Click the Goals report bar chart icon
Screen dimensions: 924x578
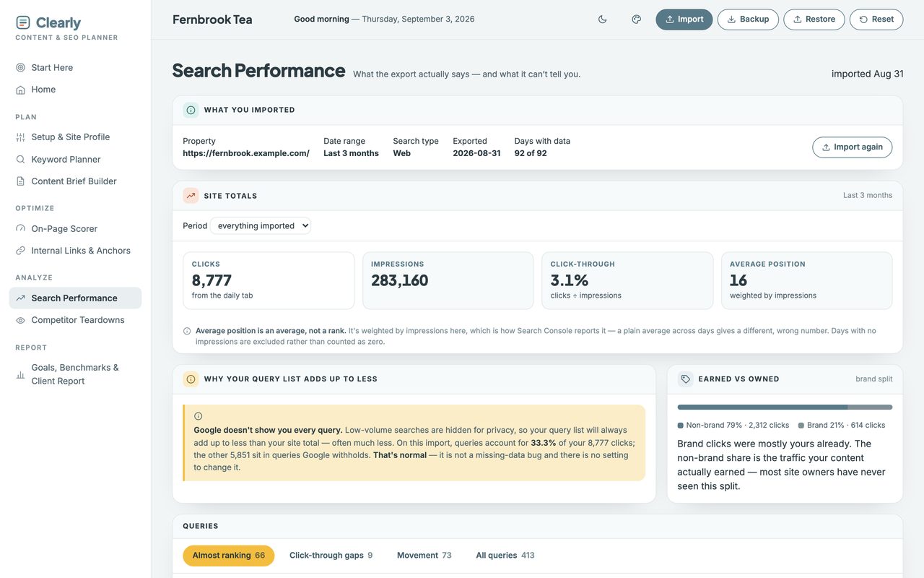[20, 375]
